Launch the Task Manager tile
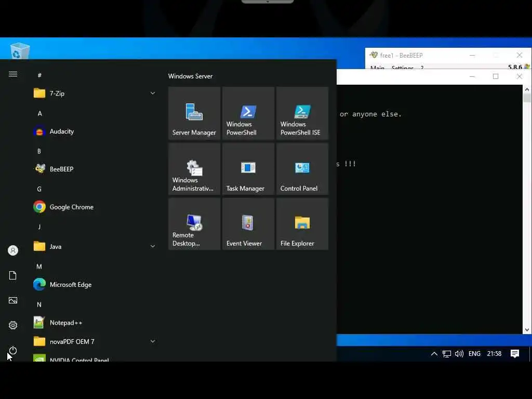This screenshot has height=399, width=532. click(248, 169)
